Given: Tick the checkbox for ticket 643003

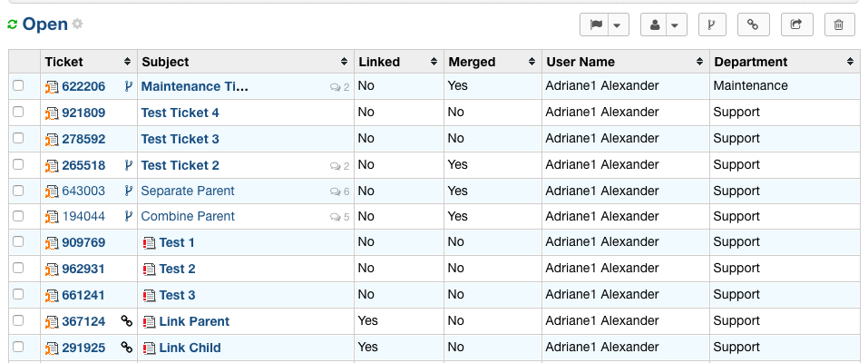Looking at the screenshot, I should click(x=18, y=191).
